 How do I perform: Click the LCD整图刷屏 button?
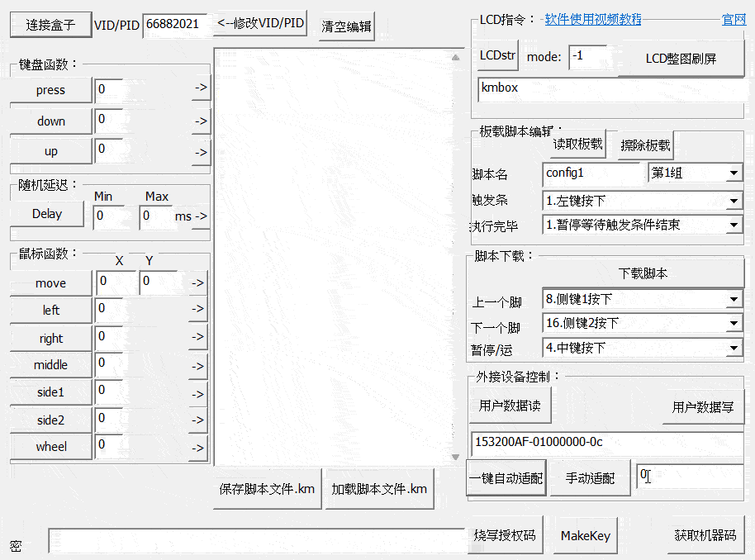tap(681, 59)
